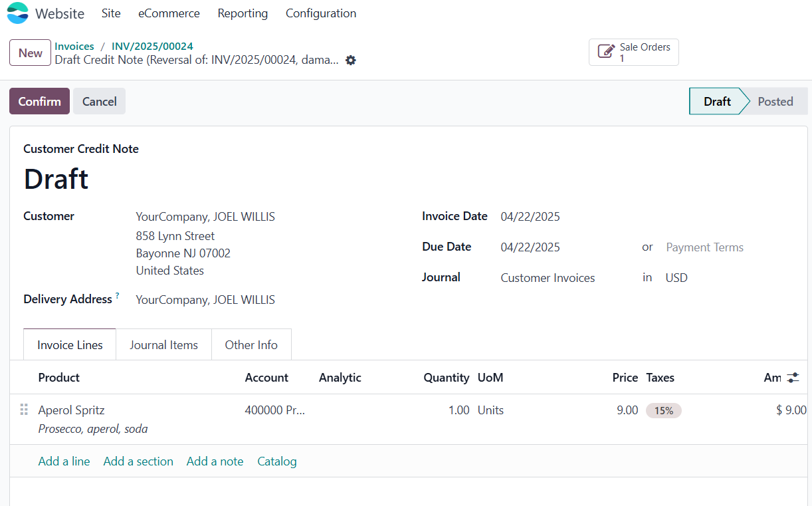Open the Configuration menu
Image resolution: width=812 pixels, height=506 pixels.
tap(321, 13)
